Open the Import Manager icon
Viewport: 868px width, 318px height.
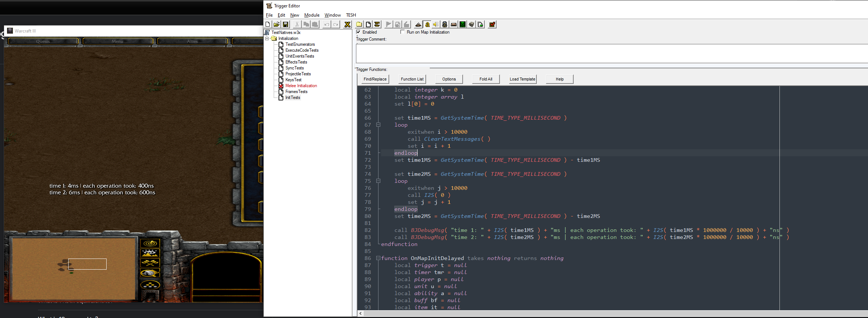tap(480, 24)
